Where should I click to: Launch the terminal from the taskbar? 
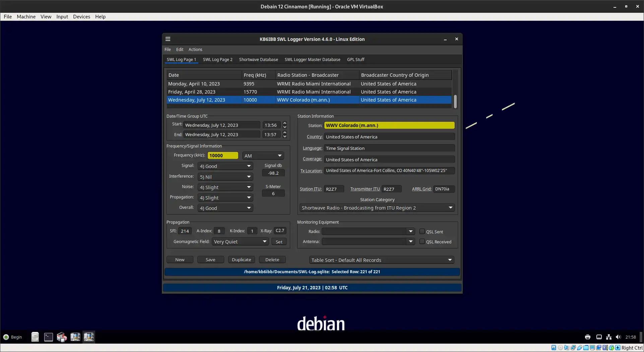48,337
